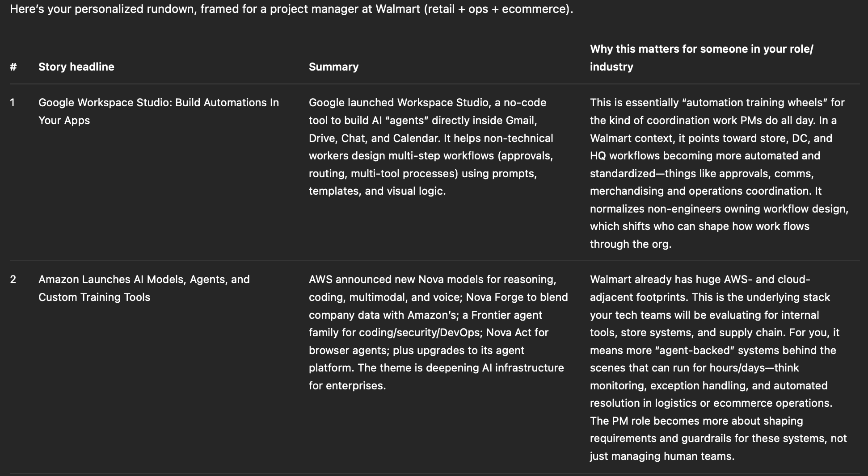Click the 'Why this matters' column header
This screenshot has height=476, width=868.
(x=701, y=58)
